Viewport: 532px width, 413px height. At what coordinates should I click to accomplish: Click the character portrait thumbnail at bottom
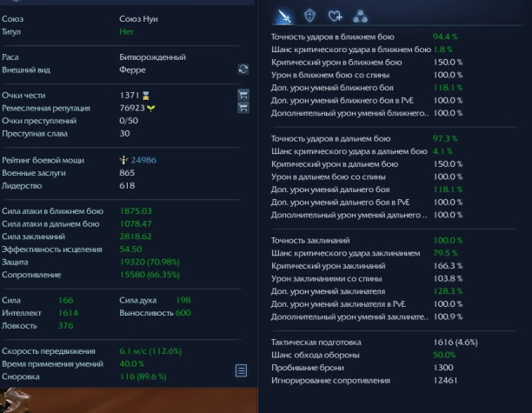16,401
